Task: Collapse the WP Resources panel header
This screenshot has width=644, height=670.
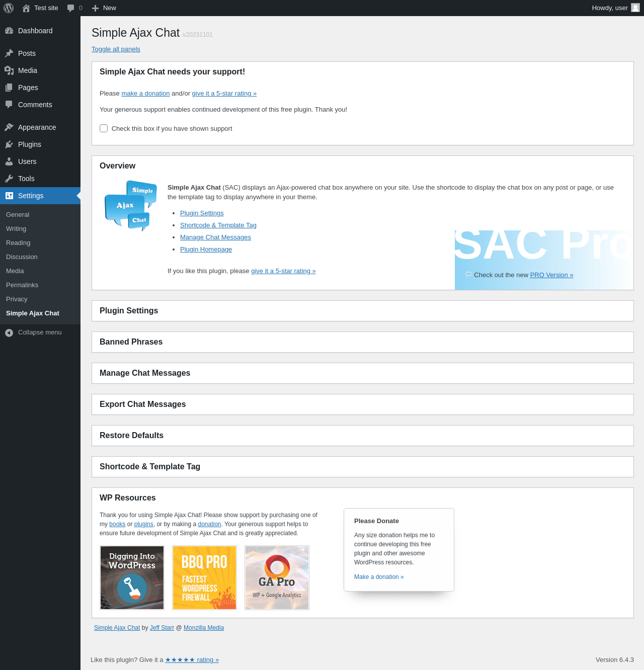Action: 362,498
